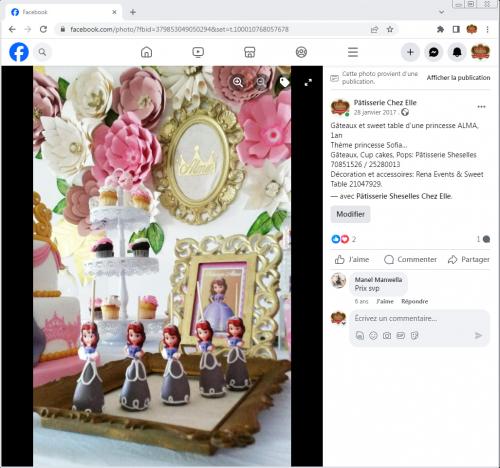Open the Groups icon
The width and height of the screenshot is (500, 468).
[301, 52]
